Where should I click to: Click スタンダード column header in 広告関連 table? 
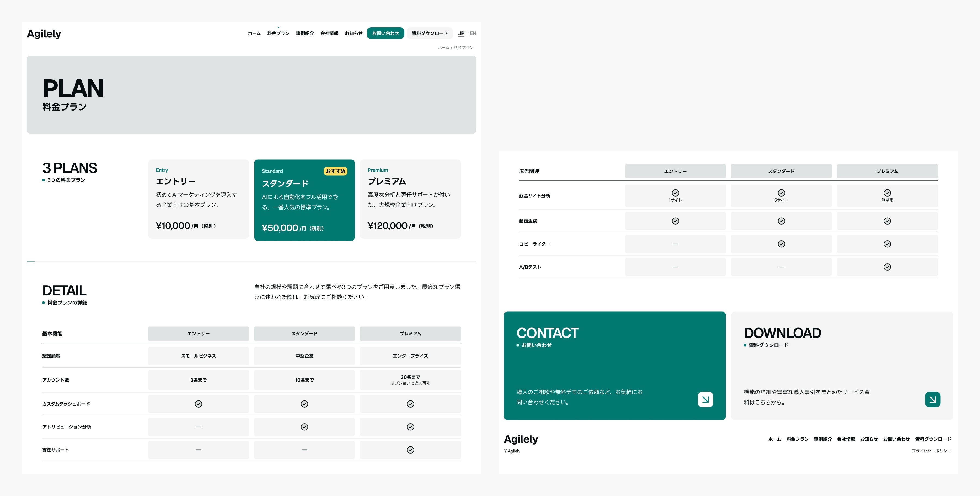click(781, 171)
